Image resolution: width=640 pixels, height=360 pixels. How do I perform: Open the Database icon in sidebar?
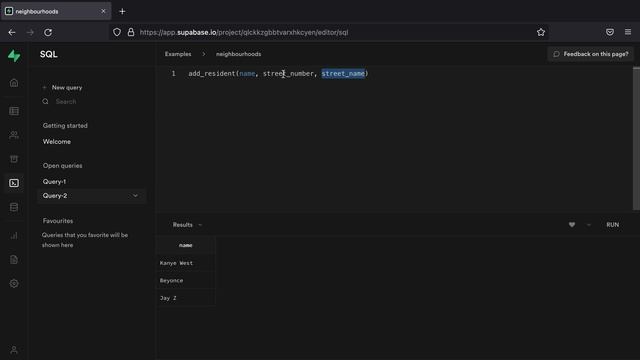(x=14, y=207)
